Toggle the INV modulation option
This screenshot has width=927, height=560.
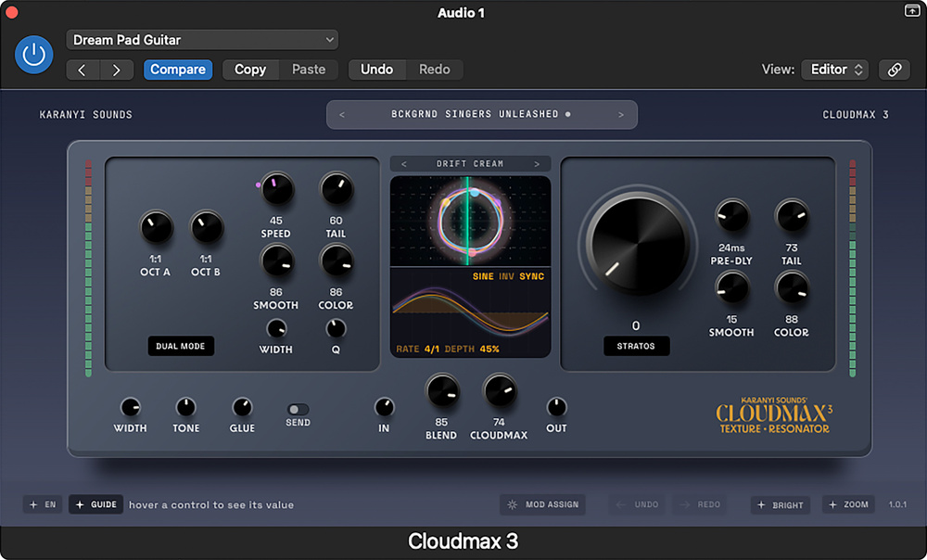(x=507, y=276)
